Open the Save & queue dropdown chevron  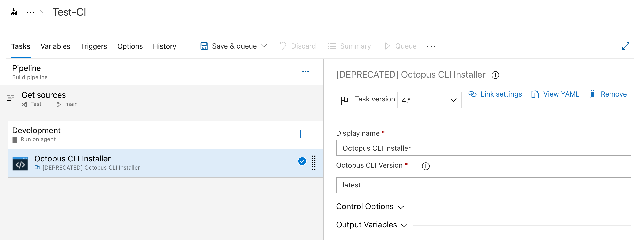[x=264, y=46]
